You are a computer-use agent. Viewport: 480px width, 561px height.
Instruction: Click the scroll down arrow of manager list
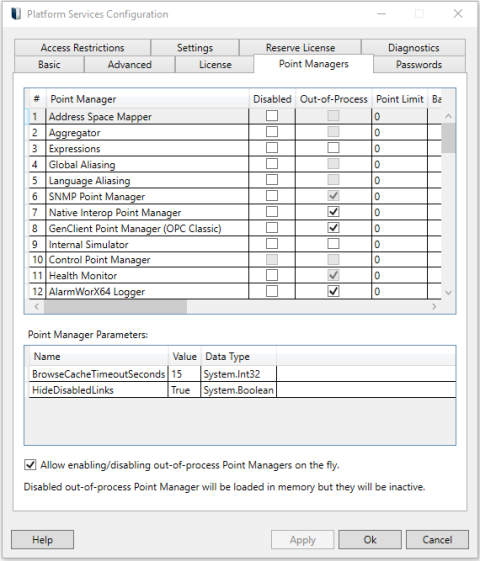[448, 292]
